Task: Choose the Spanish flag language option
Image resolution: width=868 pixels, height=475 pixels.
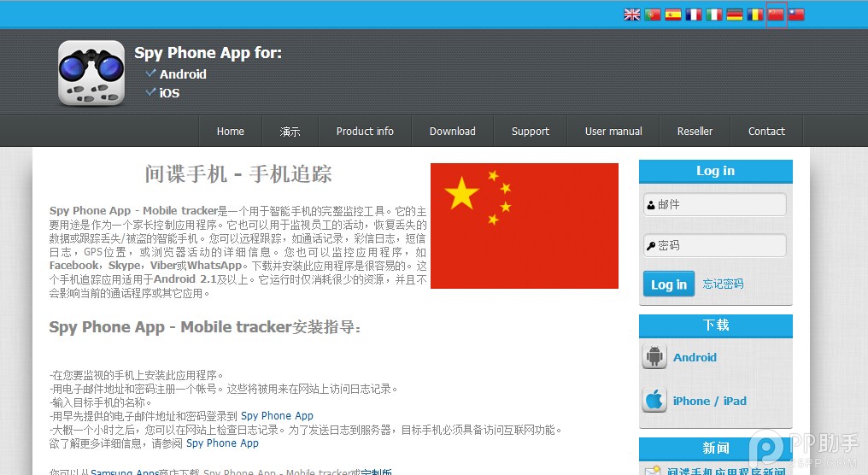Action: [x=673, y=15]
